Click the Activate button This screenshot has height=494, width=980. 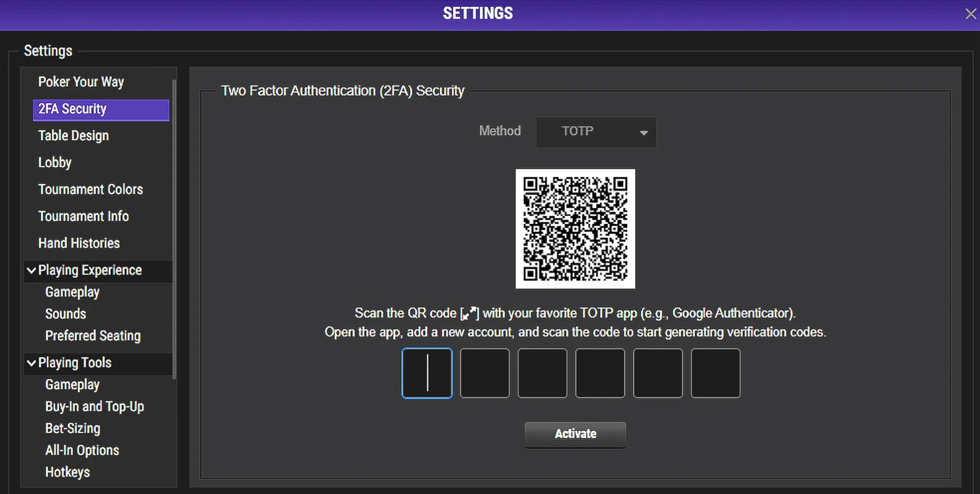[575, 434]
